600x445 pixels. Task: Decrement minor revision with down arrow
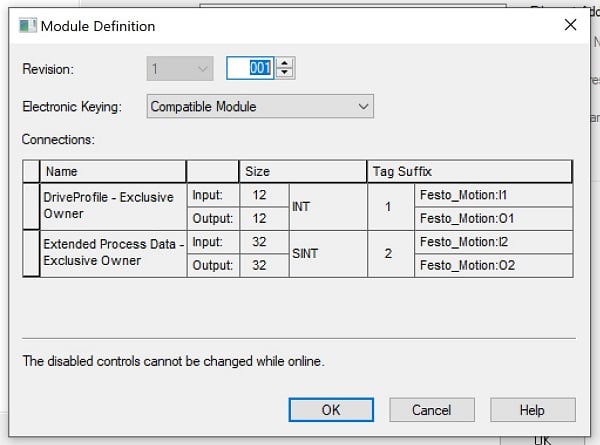(284, 73)
